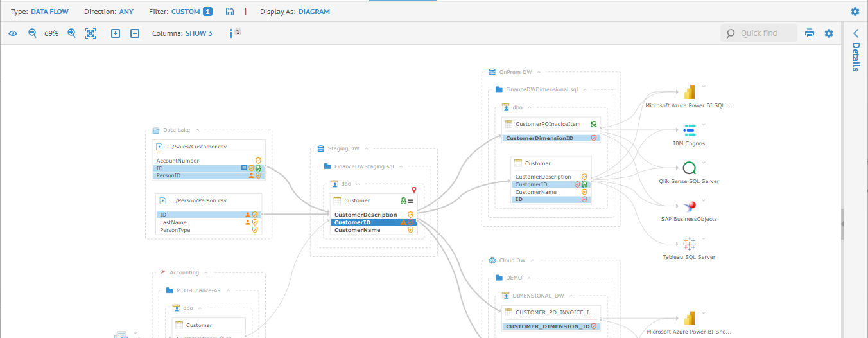Viewport: 868px width, 338px height.
Task: Open diagram settings gear beside print icon
Action: [829, 33]
